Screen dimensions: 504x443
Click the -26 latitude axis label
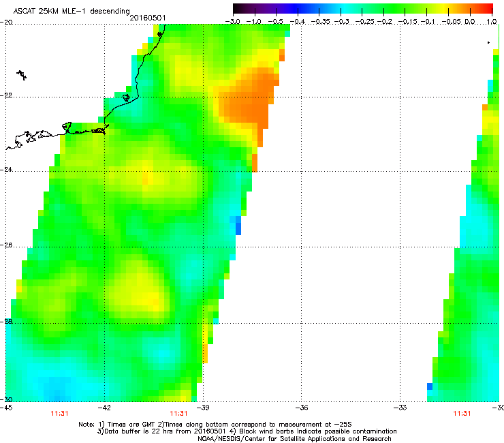(6, 245)
